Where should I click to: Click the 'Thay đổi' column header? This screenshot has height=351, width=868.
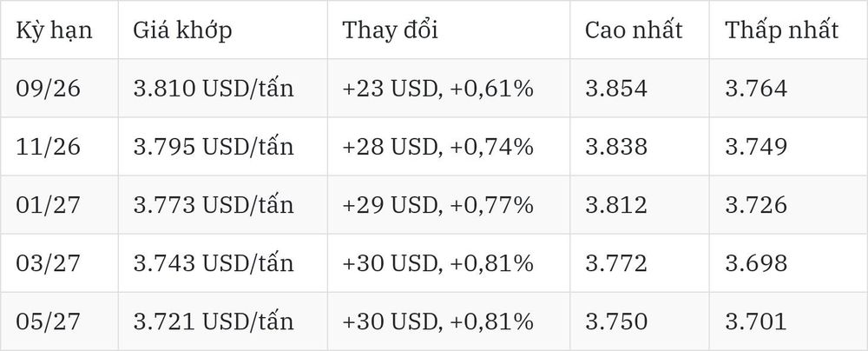coord(390,30)
